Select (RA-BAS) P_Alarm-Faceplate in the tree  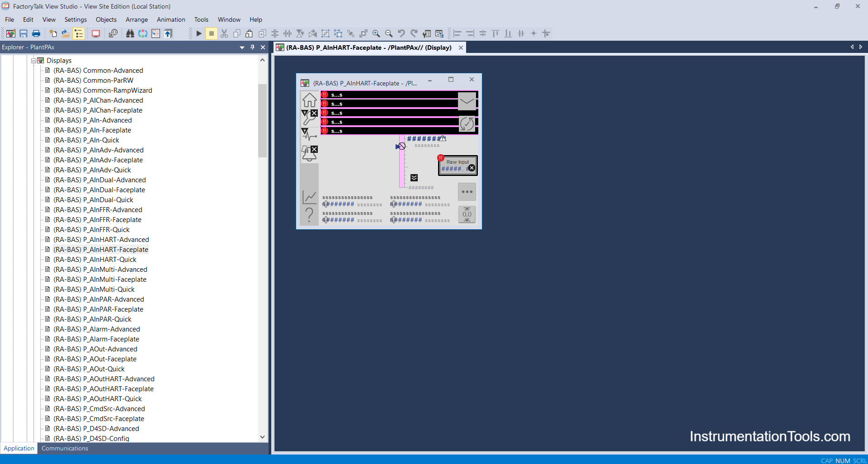(x=96, y=339)
